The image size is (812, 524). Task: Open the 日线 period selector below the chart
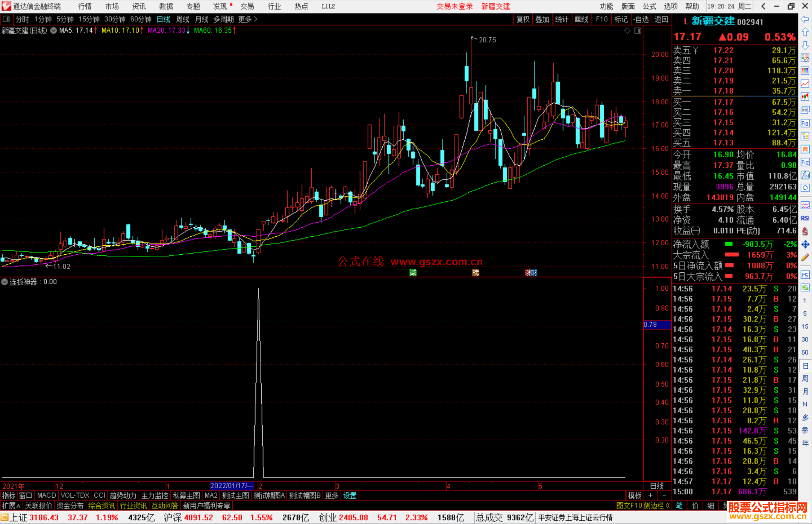657,486
